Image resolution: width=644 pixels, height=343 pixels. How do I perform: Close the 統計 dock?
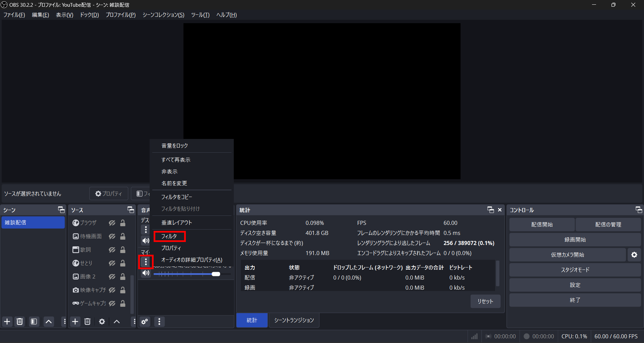[x=500, y=210]
